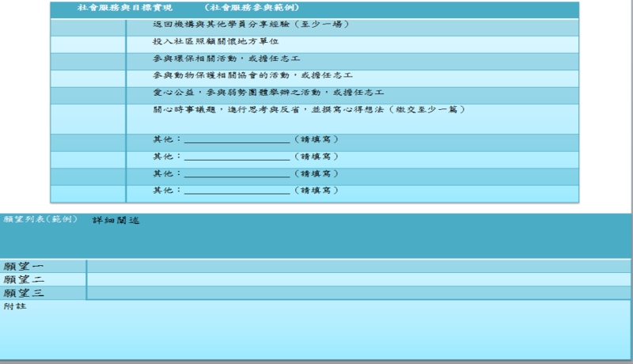Screen dimensions: 633x364
Task: Select the 參與環保相關活動 row text
Action: (226, 59)
